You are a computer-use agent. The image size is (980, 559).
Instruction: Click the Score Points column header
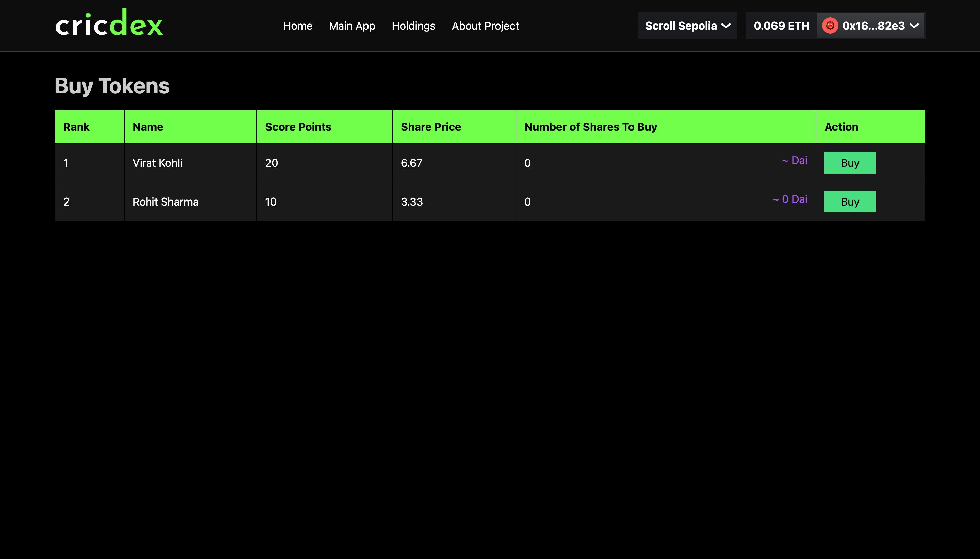click(x=324, y=127)
